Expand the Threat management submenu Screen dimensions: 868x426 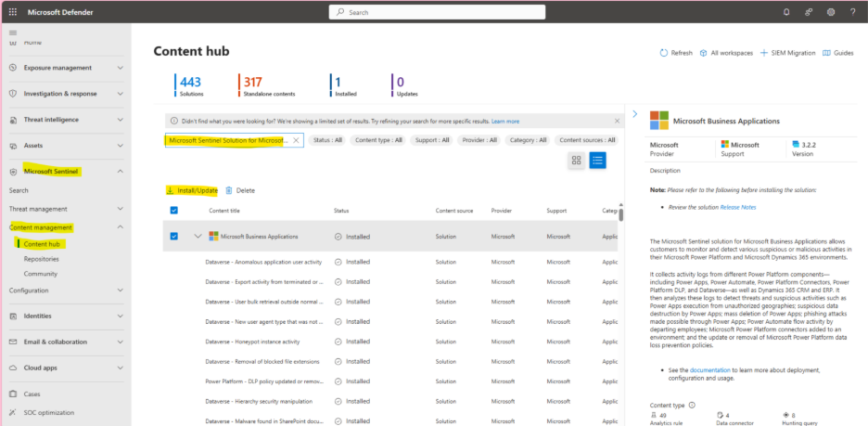[121, 209]
